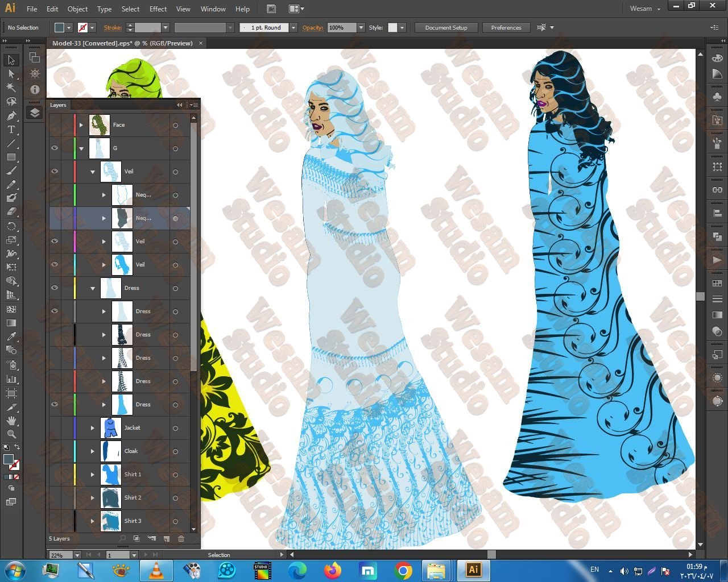Select the Zoom tool
The image size is (728, 582).
[x=11, y=434]
